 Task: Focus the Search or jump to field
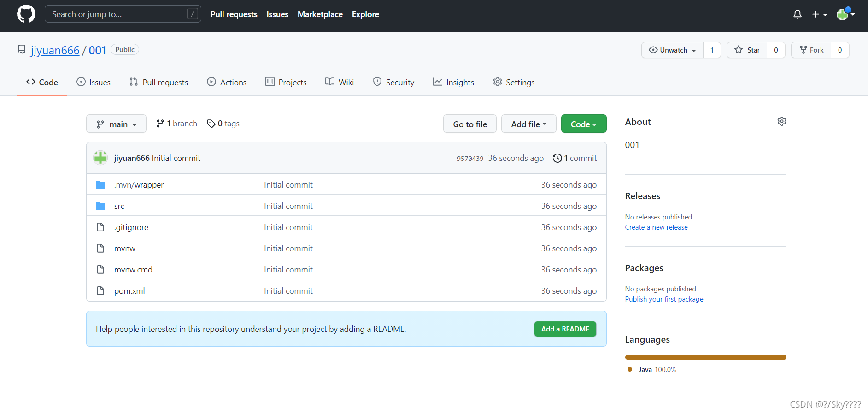click(123, 14)
